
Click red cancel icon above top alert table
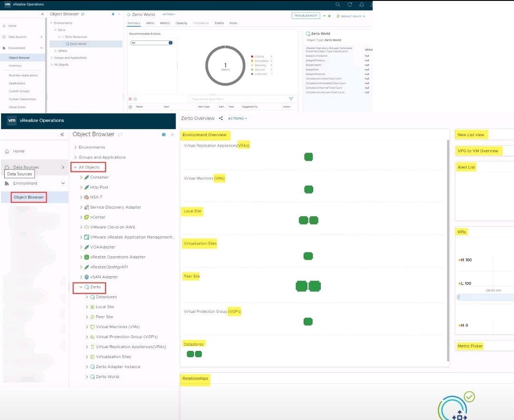point(130,99)
